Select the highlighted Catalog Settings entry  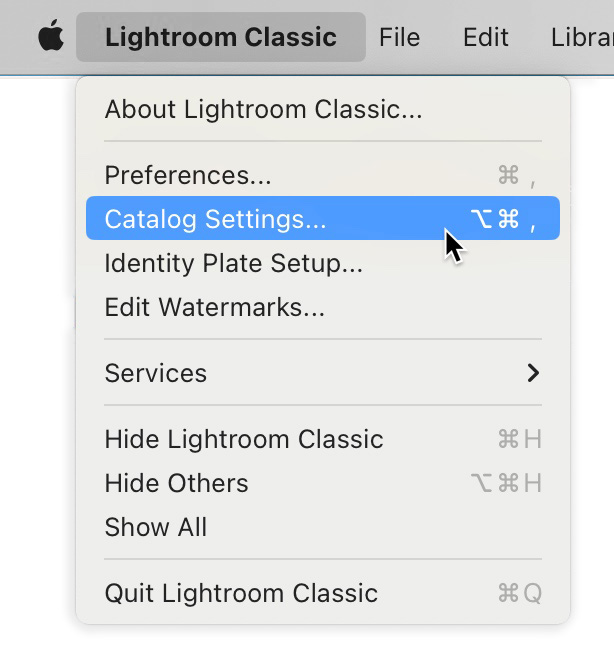coord(323,218)
